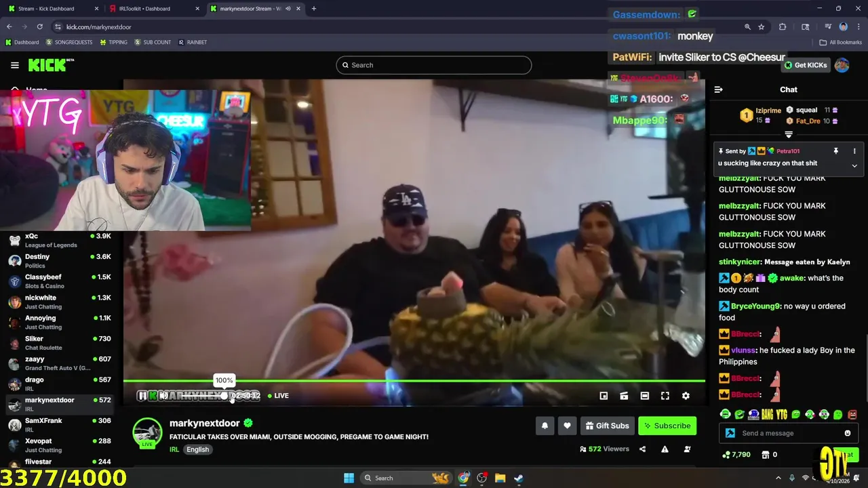Open Chrome three-dot menu
The width and height of the screenshot is (868, 488).
pos(858,26)
